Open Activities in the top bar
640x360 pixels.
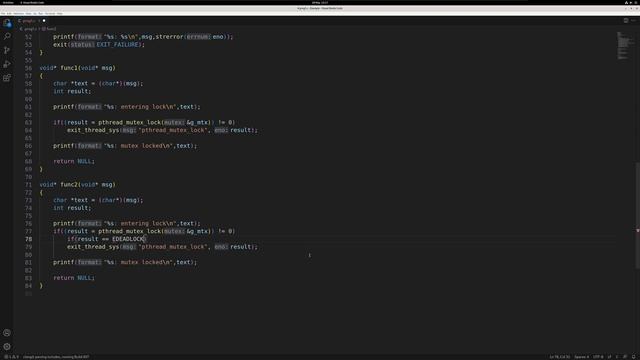[x=8, y=2]
